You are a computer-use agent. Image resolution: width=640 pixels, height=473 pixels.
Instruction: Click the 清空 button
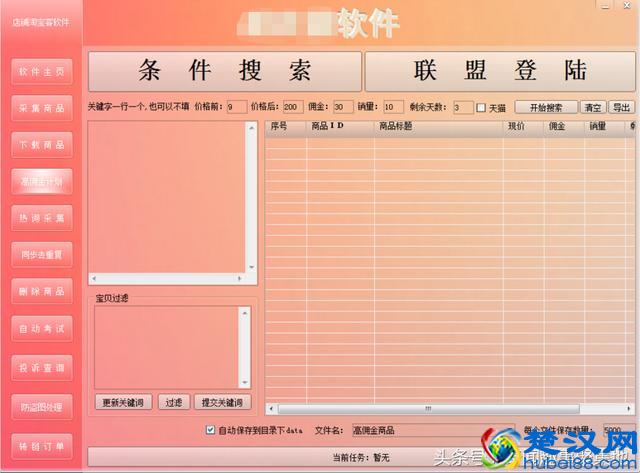tap(593, 107)
